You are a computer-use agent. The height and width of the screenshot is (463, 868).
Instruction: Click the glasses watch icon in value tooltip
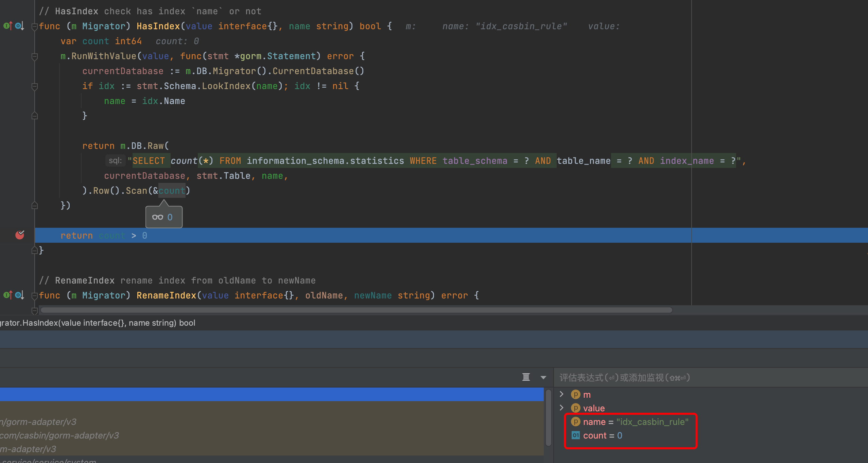tap(157, 217)
